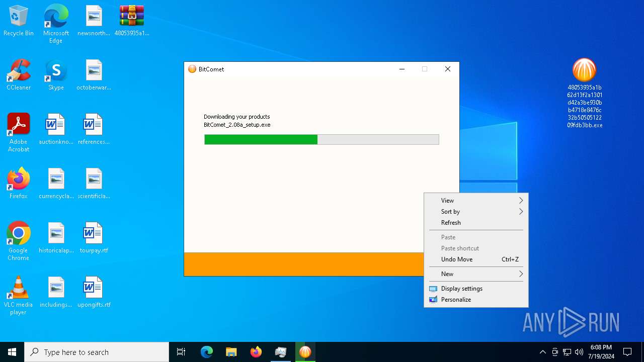Open Task View on taskbar
Viewport: 644px width, 362px height.
[x=181, y=352]
